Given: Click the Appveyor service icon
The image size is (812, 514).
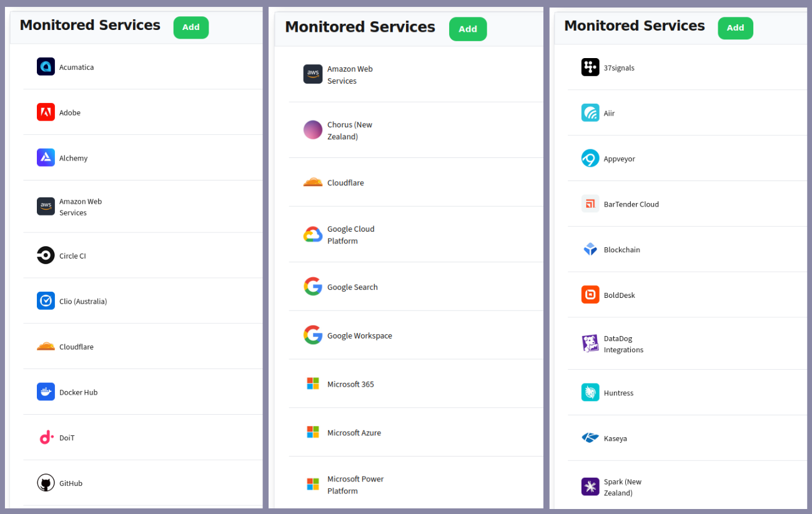Looking at the screenshot, I should (x=590, y=159).
